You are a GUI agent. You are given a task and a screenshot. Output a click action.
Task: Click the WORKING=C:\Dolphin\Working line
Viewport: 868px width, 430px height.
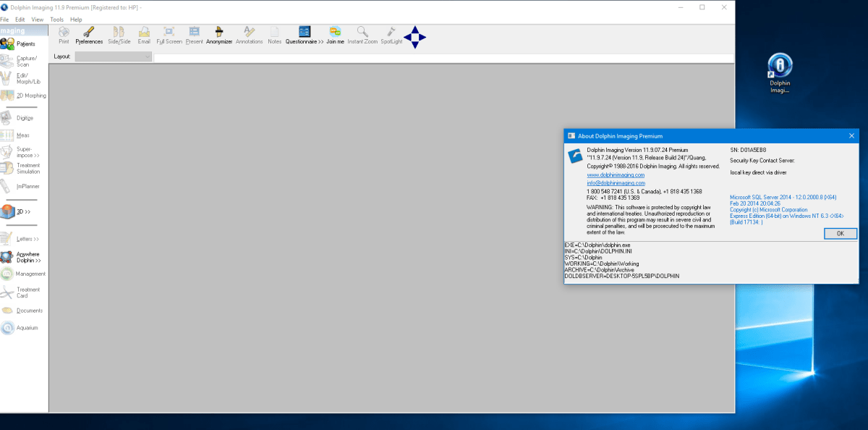(600, 264)
